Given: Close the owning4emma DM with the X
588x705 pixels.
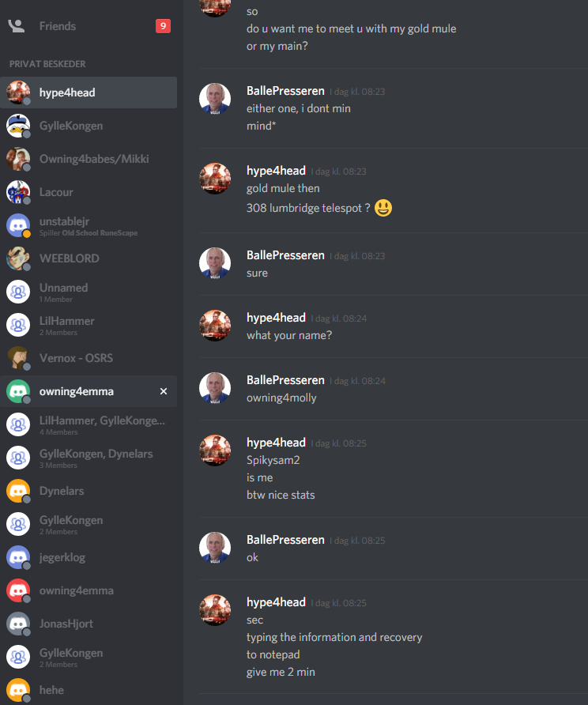Looking at the screenshot, I should 164,391.
